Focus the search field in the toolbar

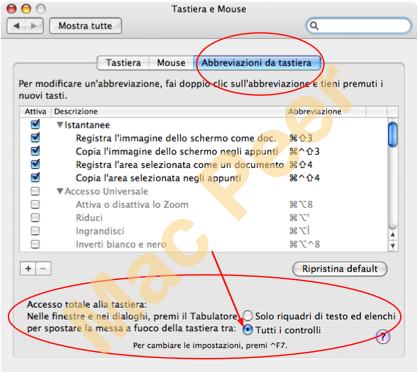tap(359, 26)
